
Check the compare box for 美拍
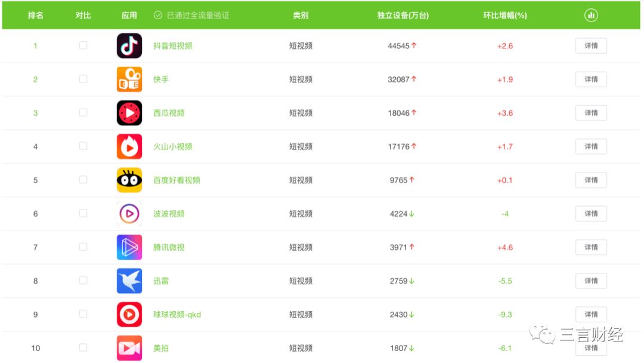point(83,348)
